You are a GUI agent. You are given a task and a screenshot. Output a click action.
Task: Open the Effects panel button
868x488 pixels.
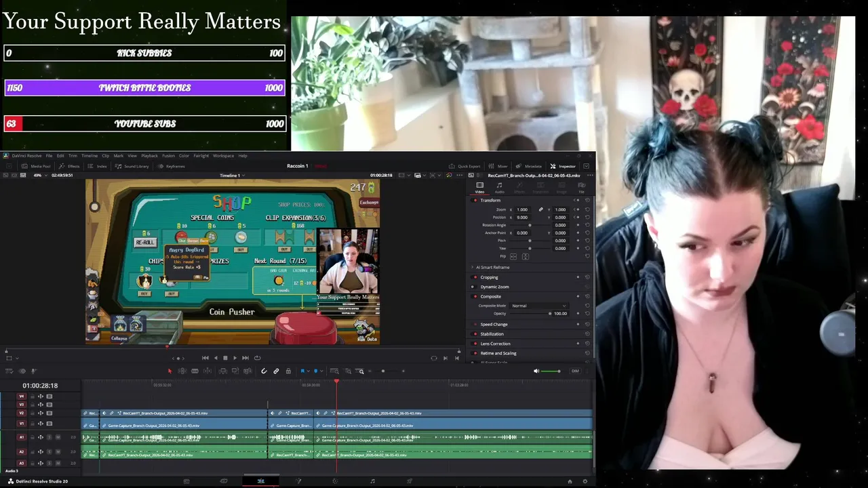click(x=70, y=166)
